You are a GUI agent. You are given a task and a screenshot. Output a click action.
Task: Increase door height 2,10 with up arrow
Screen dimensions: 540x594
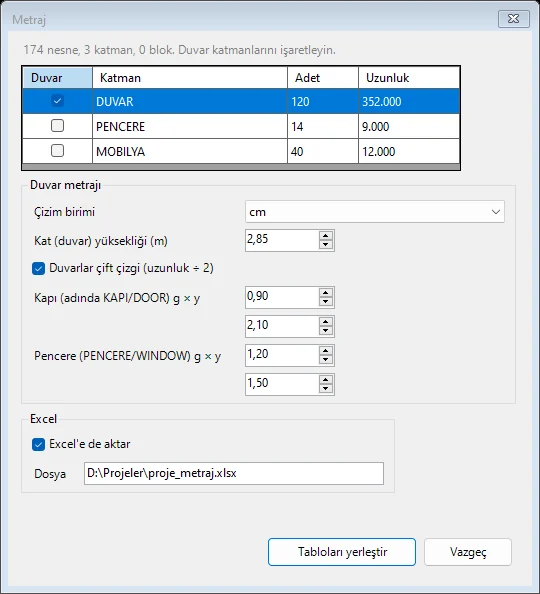(x=326, y=322)
